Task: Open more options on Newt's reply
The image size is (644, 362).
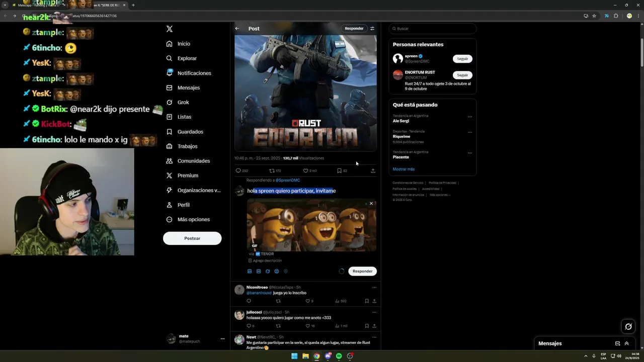Action: click(374, 337)
